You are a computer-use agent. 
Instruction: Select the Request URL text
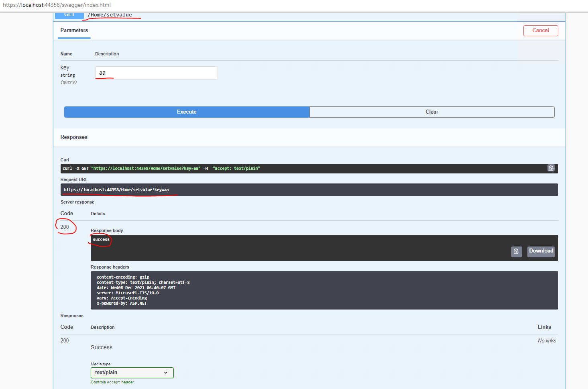[x=116, y=189]
